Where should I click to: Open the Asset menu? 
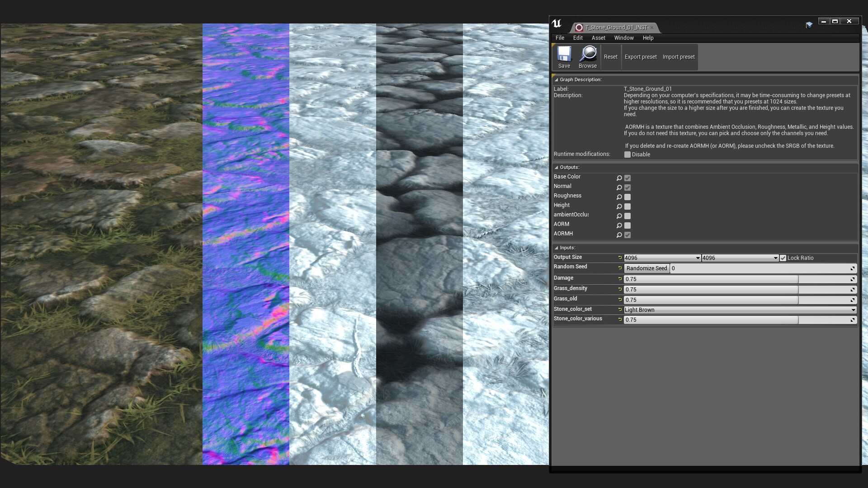598,38
